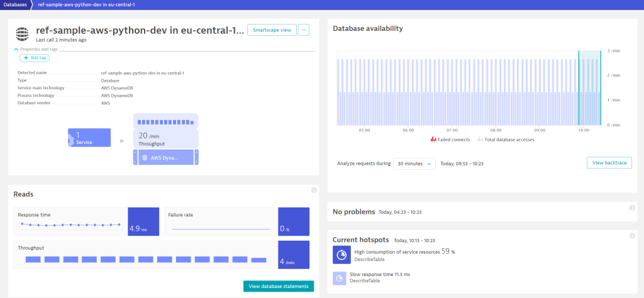Image resolution: width=644 pixels, height=298 pixels.
Task: Click View database statements button
Action: click(x=278, y=287)
